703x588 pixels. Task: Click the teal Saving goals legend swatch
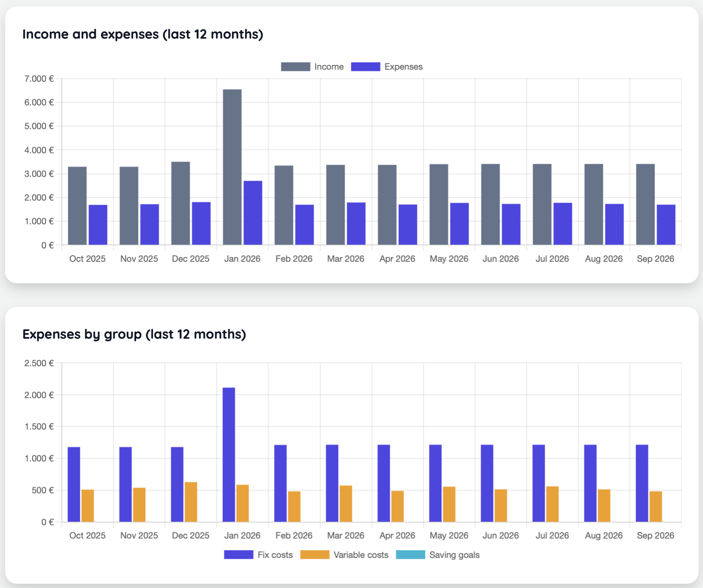click(410, 555)
